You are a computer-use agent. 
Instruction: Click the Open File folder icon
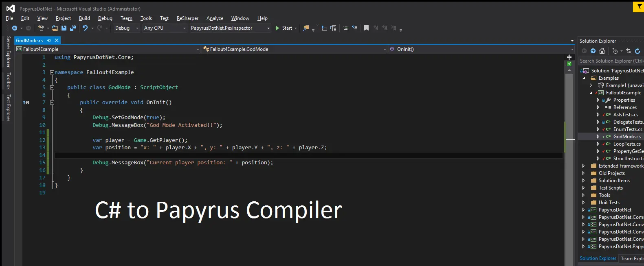pos(55,28)
